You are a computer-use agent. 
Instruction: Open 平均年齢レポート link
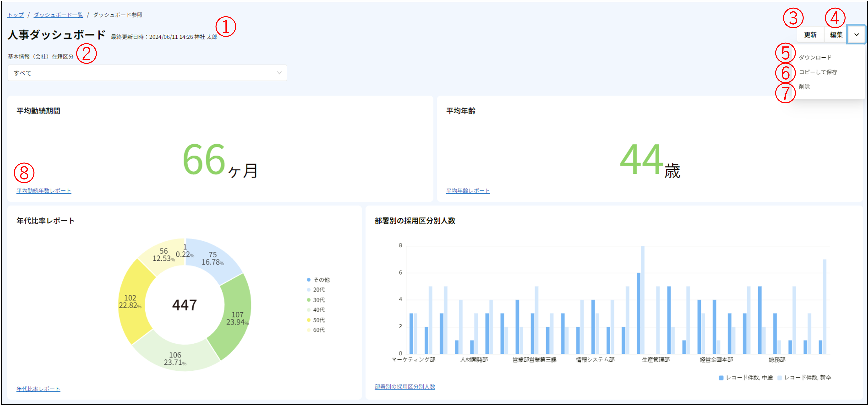[x=468, y=191]
